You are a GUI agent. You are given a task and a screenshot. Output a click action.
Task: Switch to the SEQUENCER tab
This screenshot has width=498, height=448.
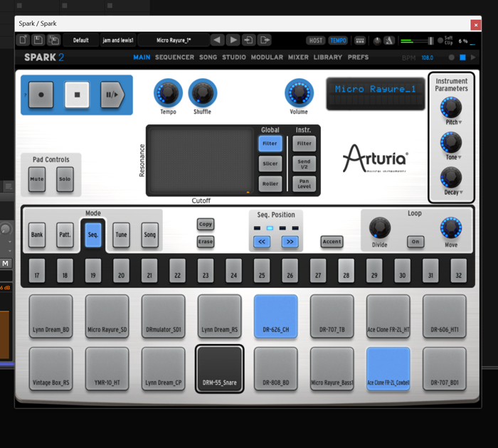coord(174,58)
